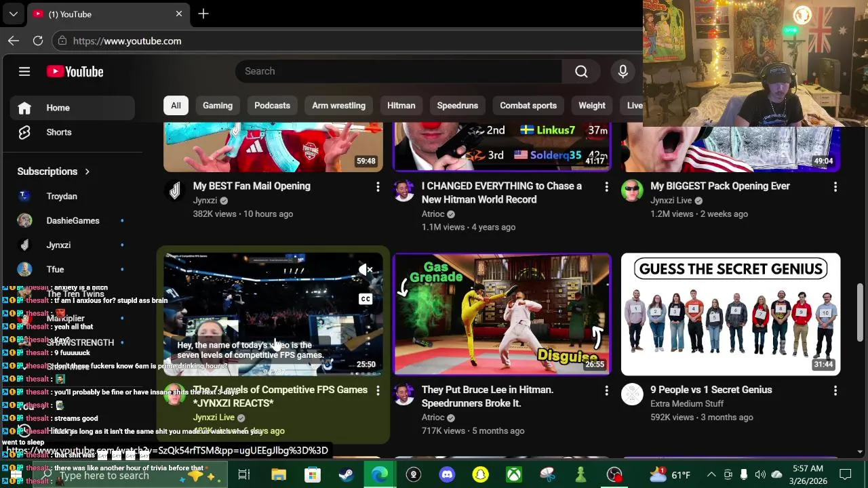Expand the Subscriptions section
This screenshot has width=868, height=488.
pyautogui.click(x=54, y=171)
